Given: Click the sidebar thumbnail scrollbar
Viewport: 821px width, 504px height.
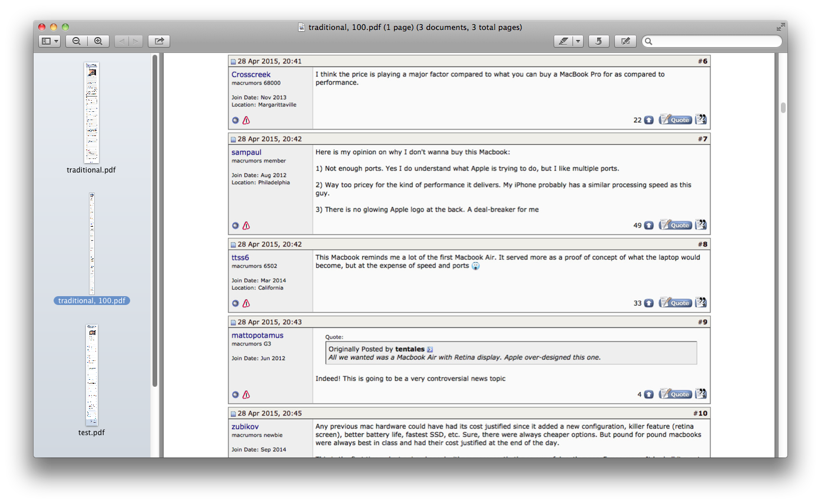Looking at the screenshot, I should point(155,221).
